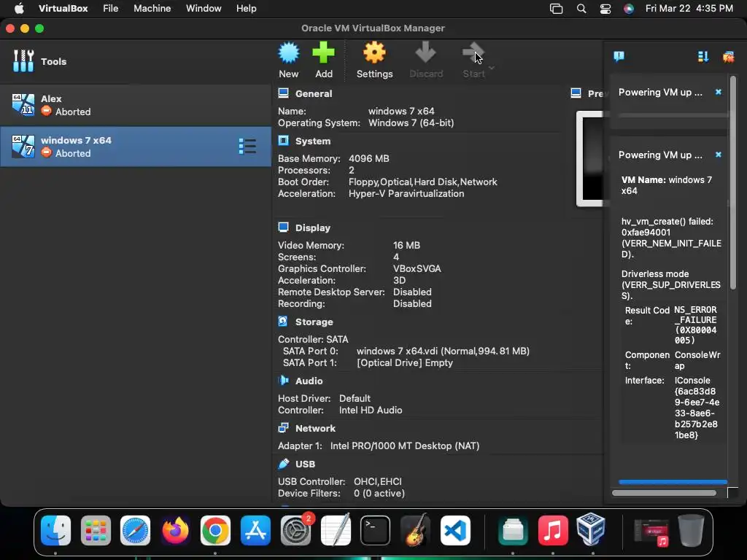Click the notification panel vertical scrollbar
The image size is (747, 560).
pyautogui.click(x=732, y=181)
